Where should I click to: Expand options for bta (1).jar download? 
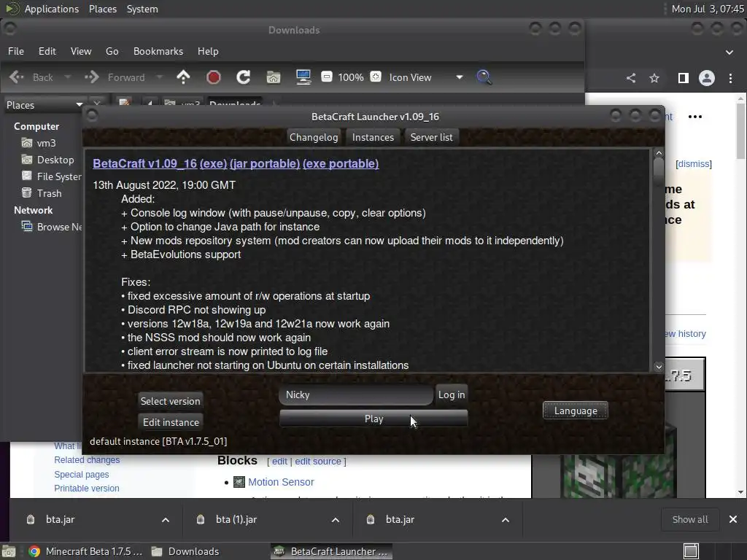pyautogui.click(x=336, y=519)
